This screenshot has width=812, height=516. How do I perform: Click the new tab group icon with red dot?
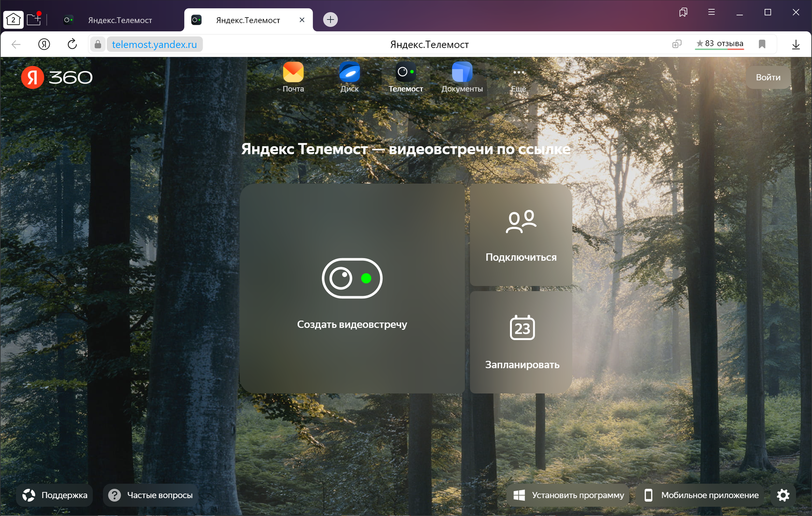(34, 19)
